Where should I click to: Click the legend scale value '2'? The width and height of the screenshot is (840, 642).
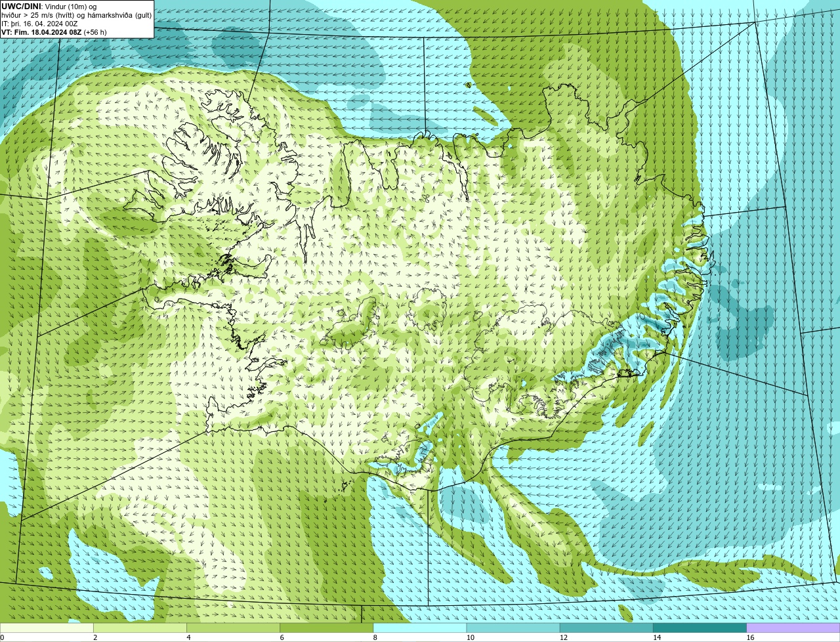(95, 637)
